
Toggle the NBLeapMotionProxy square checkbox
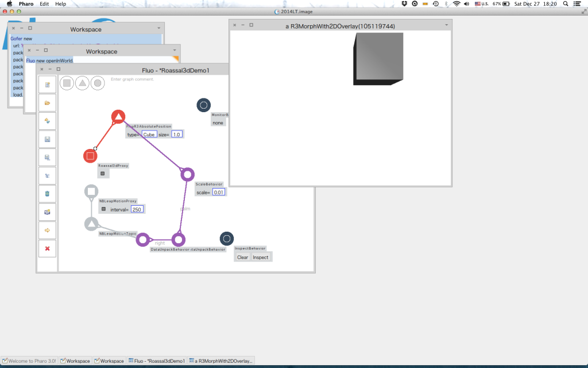point(103,209)
